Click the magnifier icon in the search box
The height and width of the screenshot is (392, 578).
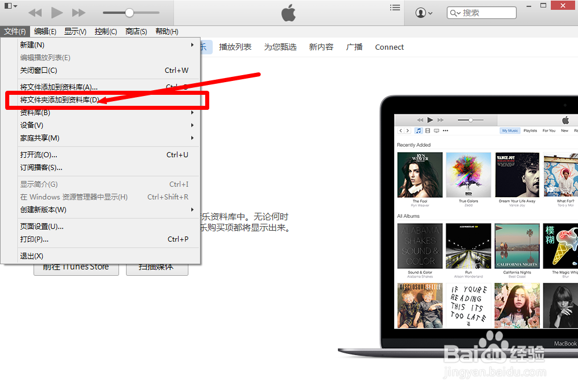pos(454,12)
